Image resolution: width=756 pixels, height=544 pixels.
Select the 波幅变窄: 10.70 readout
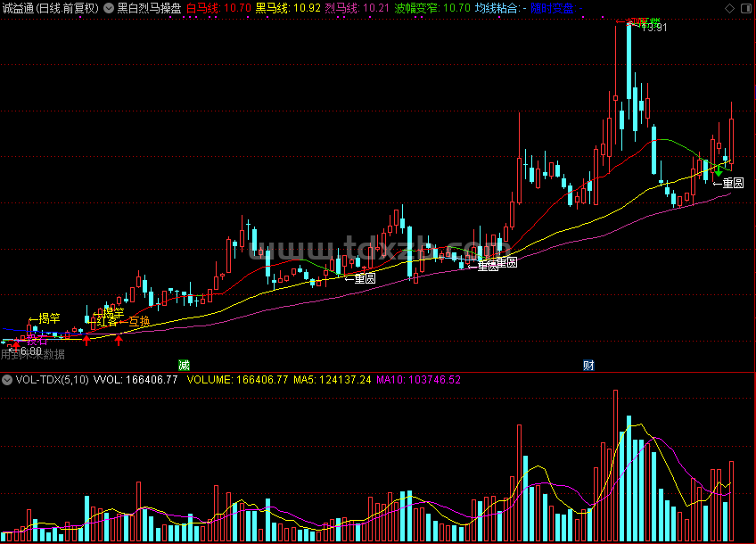[432, 8]
